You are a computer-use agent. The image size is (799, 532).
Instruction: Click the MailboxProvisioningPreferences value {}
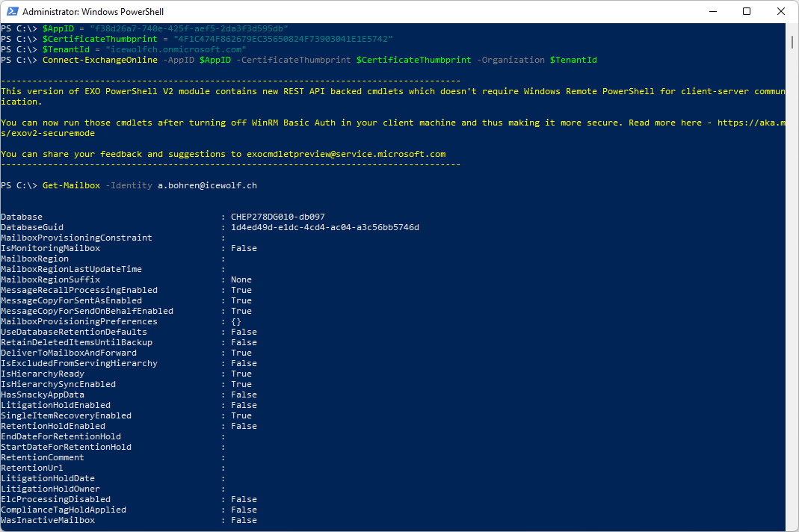236,321
